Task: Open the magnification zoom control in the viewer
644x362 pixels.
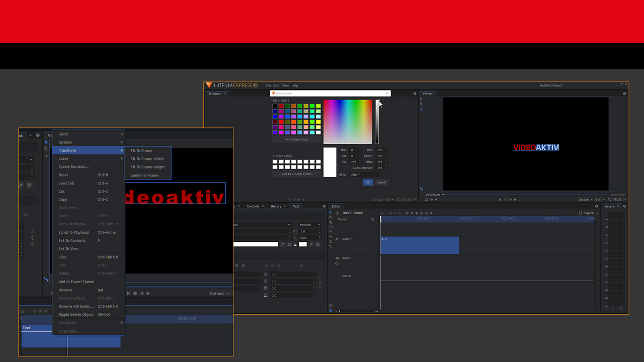Action: 615,200
